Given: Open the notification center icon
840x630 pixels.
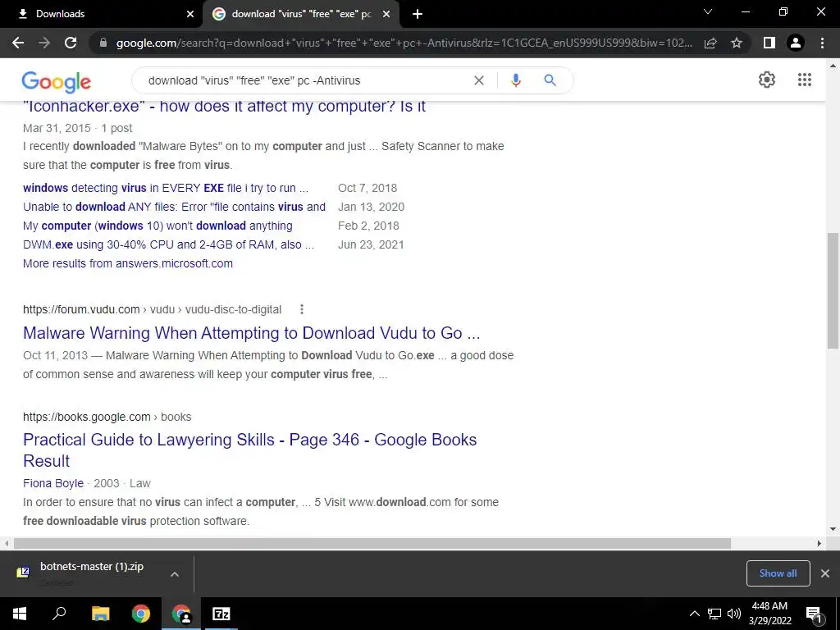Looking at the screenshot, I should 814,614.
